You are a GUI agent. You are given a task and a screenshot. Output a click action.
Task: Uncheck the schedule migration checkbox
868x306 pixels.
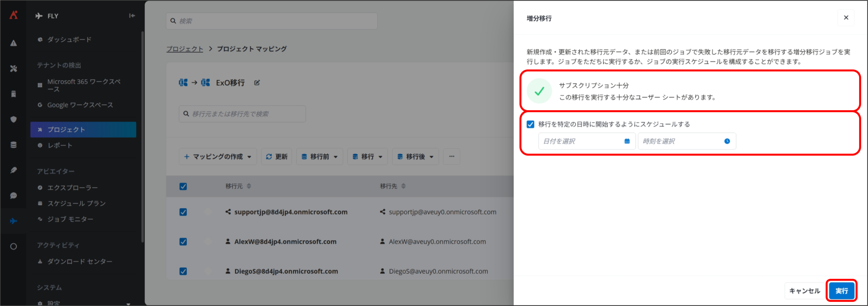530,124
